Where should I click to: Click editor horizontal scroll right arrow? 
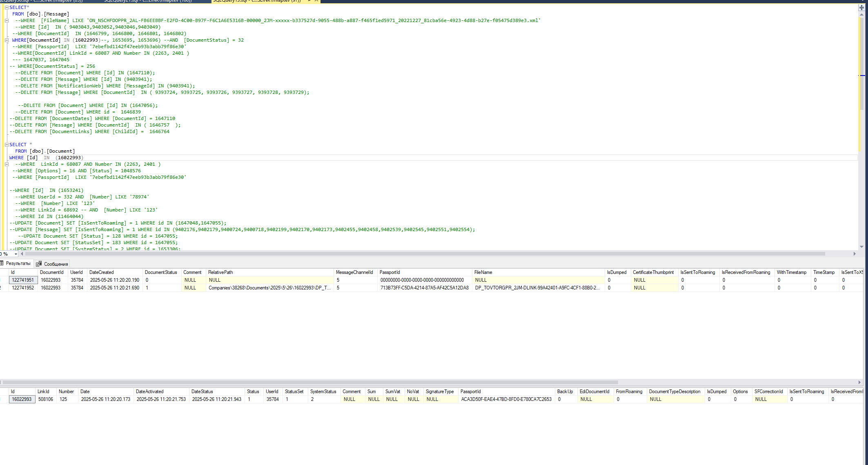(x=855, y=254)
